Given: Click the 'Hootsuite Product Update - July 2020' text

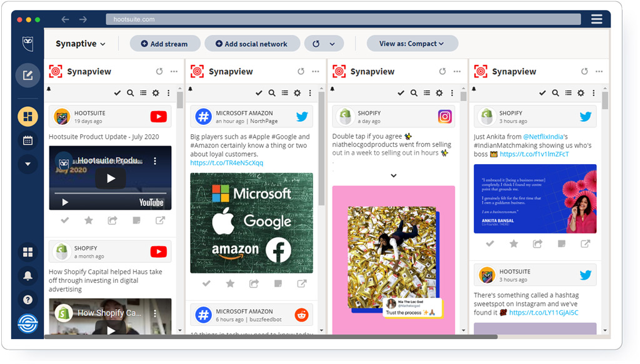Looking at the screenshot, I should point(104,137).
